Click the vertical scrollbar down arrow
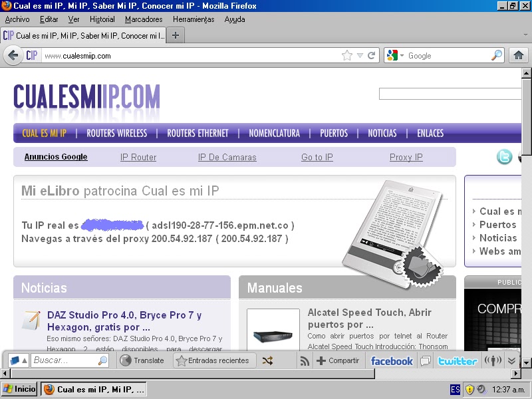Screen dimensions: 532x399 (x=526, y=362)
